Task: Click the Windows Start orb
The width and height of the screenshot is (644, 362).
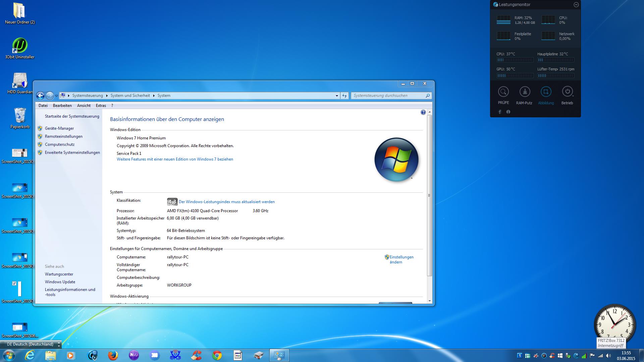Action: coord(9,355)
